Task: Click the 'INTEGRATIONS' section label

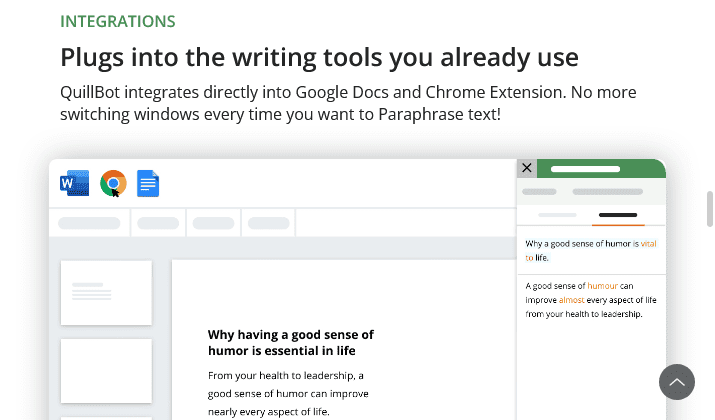Action: pyautogui.click(x=118, y=21)
